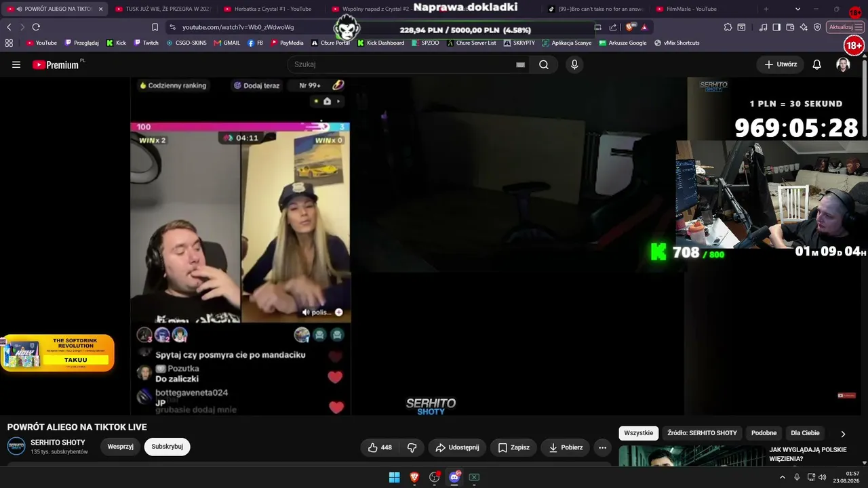The width and height of the screenshot is (868, 488).
Task: Open the Windows Start button
Action: click(x=394, y=477)
